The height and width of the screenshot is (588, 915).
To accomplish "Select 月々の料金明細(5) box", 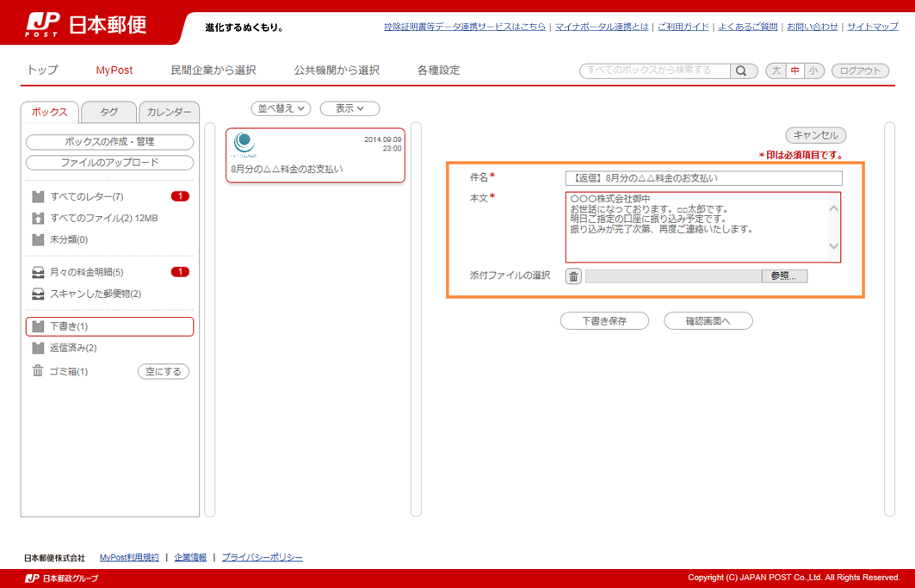I will point(109,272).
